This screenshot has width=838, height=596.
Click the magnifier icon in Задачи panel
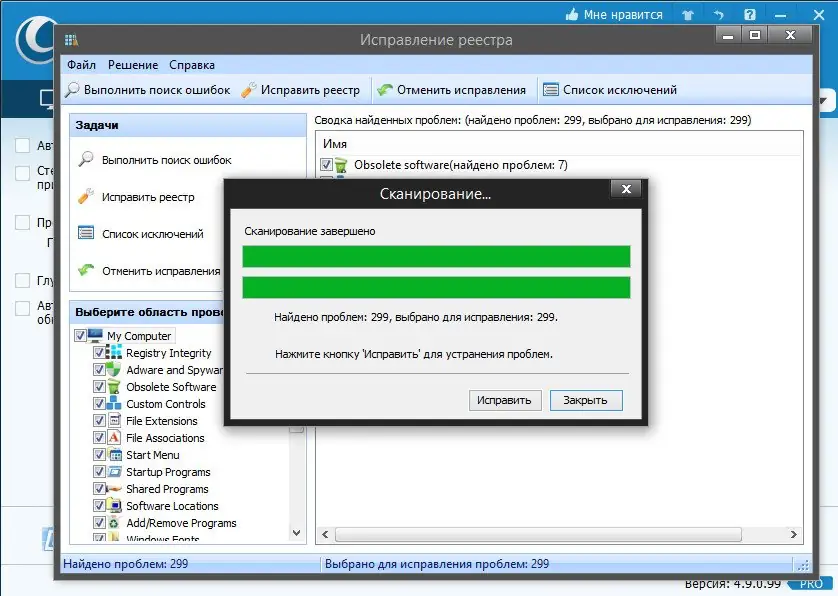[x=86, y=159]
